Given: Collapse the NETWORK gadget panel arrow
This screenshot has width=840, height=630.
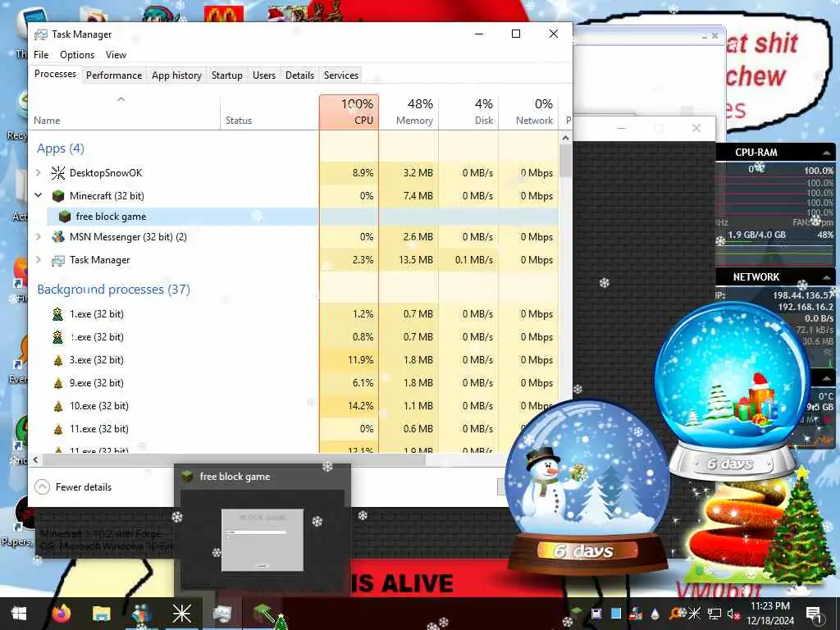Looking at the screenshot, I should click(x=827, y=277).
